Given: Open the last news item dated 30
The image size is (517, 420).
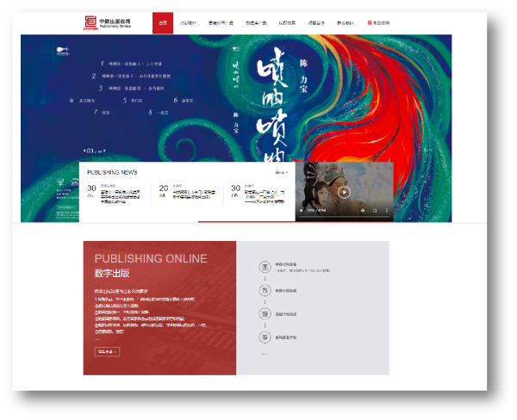Looking at the screenshot, I should 258,194.
